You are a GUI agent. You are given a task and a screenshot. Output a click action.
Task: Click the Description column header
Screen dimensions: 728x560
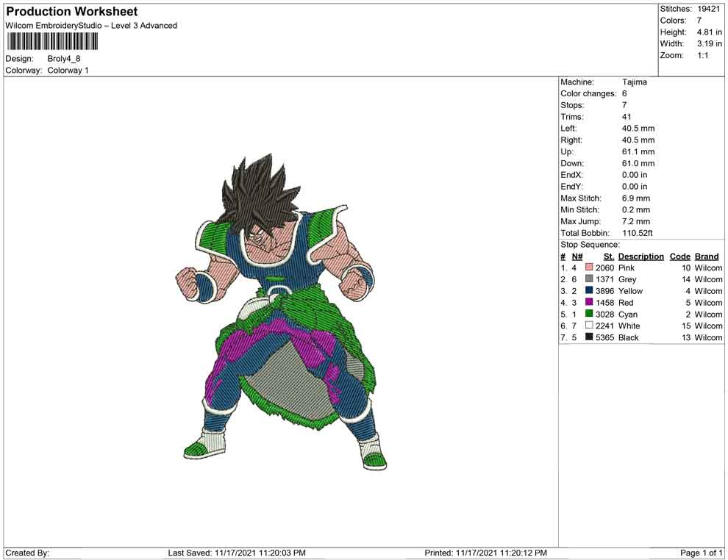coord(640,256)
